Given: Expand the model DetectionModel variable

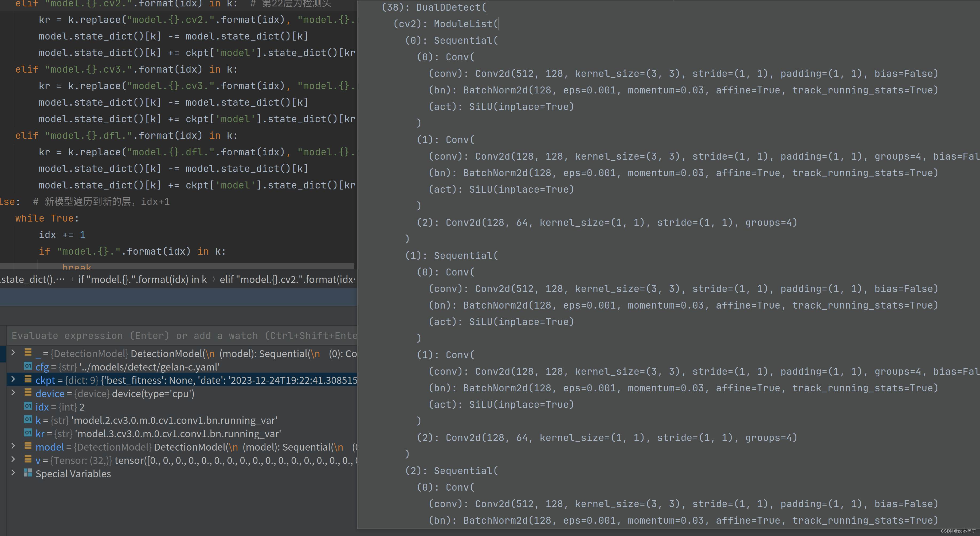Looking at the screenshot, I should (x=13, y=446).
